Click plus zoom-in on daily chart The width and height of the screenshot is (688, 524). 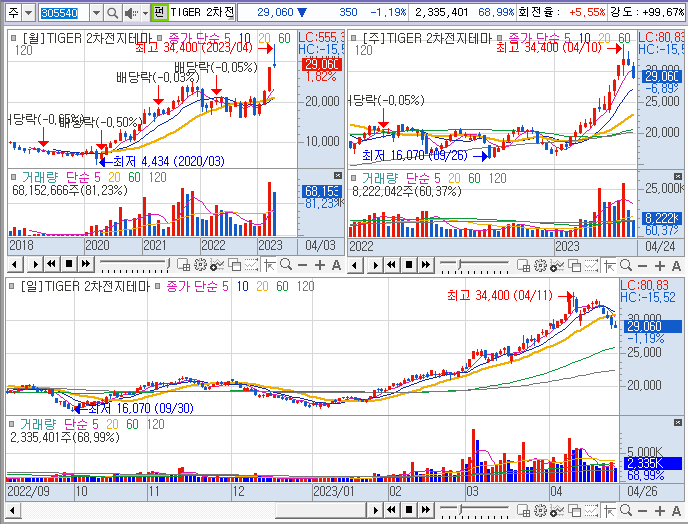660,510
